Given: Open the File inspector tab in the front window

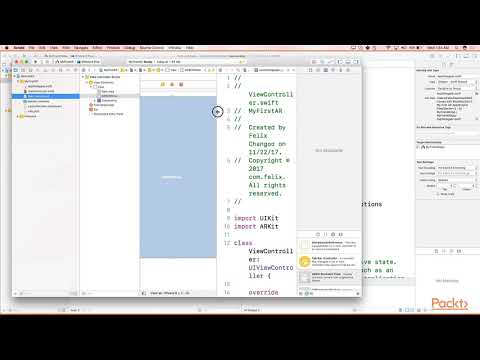Looking at the screenshot, I should coord(311,70).
